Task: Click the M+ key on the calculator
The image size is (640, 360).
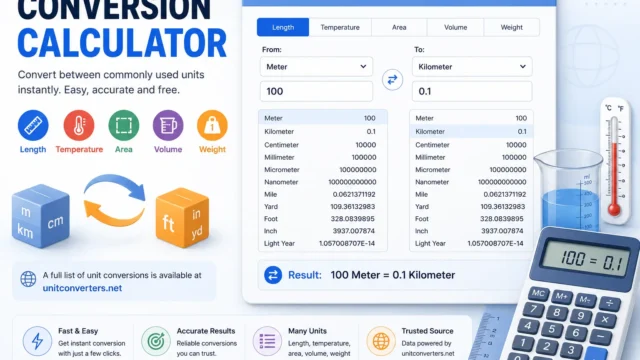Action: [x=562, y=297]
